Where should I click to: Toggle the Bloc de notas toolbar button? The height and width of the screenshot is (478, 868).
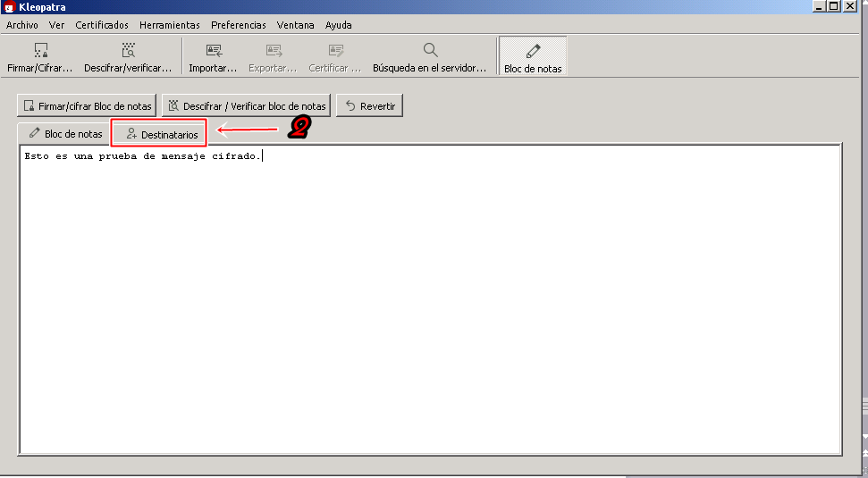pos(533,56)
